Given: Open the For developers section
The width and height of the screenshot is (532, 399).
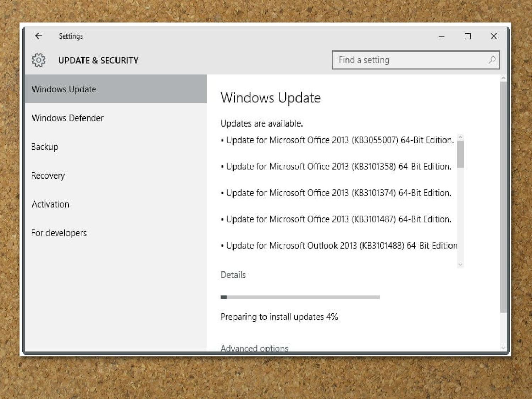Looking at the screenshot, I should tap(116, 233).
